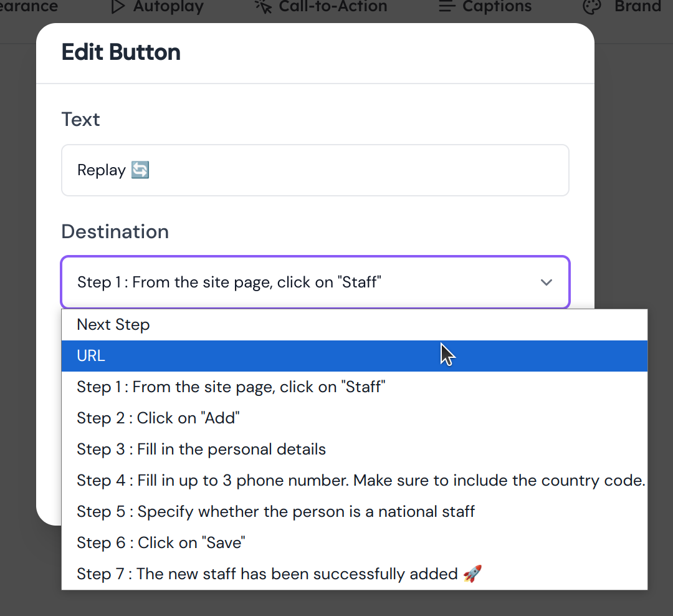Pick Step 2: Click on "Add"
This screenshot has width=673, height=616.
click(x=158, y=418)
